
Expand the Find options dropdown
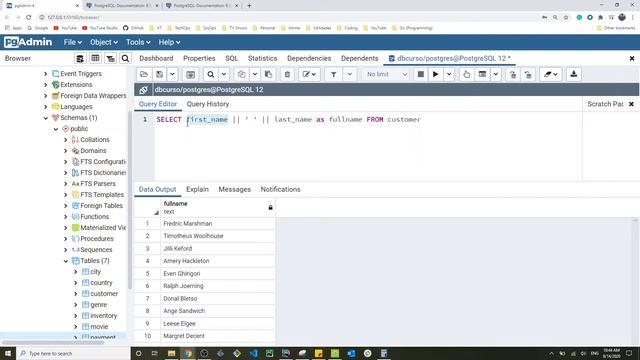tap(224, 74)
